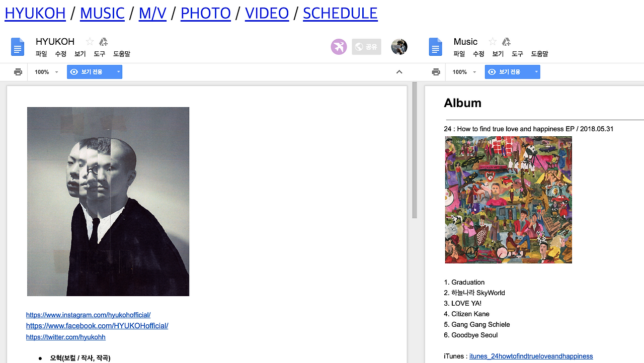Screen dimensions: 644x363
Task: Open the 100% zoom dropdown in HYUKOH document
Action: (46, 72)
